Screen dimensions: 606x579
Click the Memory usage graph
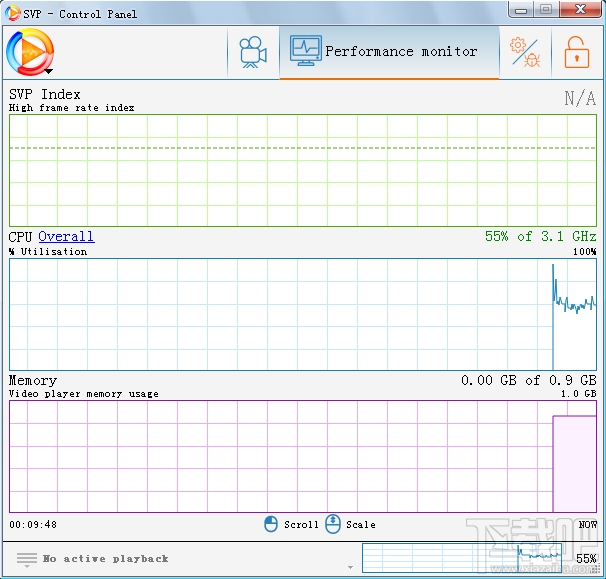tap(303, 456)
